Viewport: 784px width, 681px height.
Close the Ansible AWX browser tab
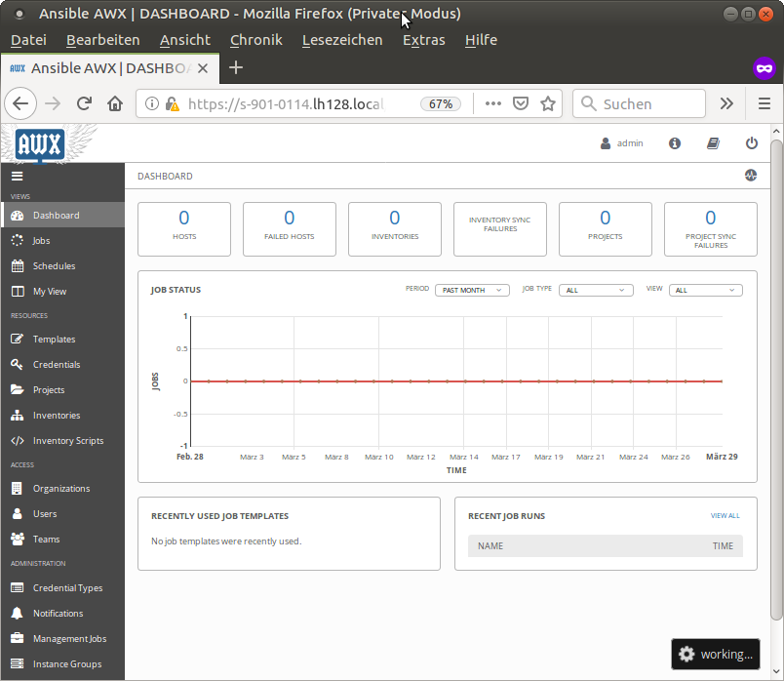(x=203, y=68)
